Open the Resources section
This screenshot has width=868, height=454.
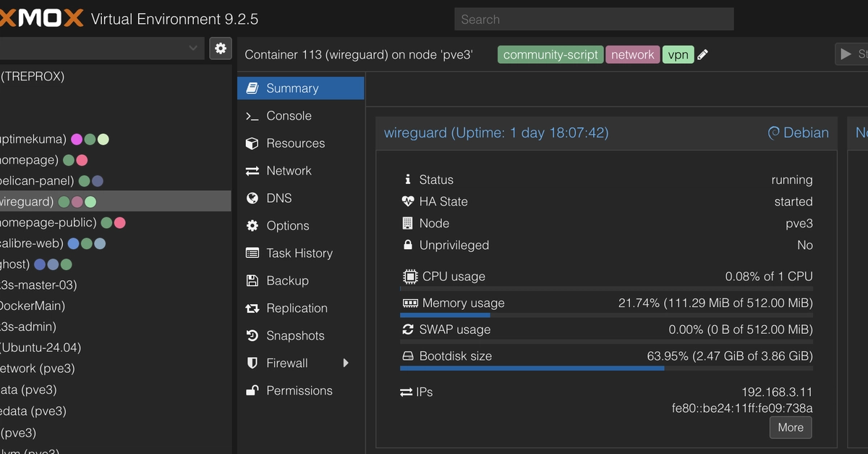tap(300, 143)
